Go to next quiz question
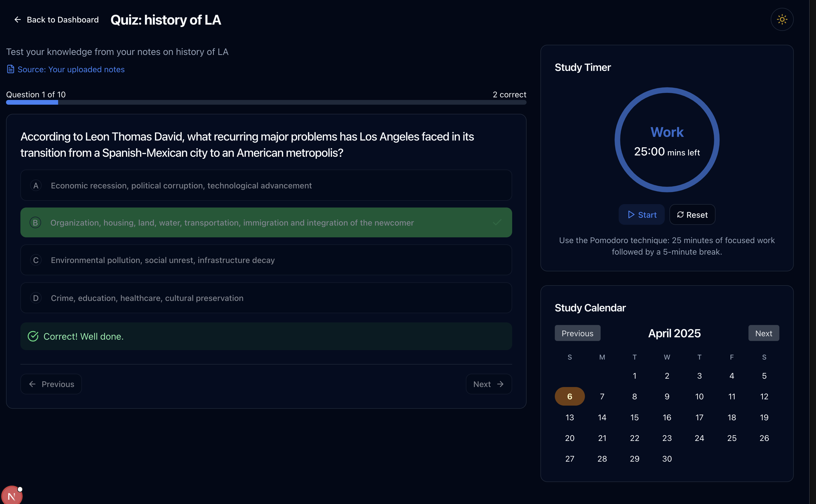This screenshot has width=816, height=504. pos(488,384)
